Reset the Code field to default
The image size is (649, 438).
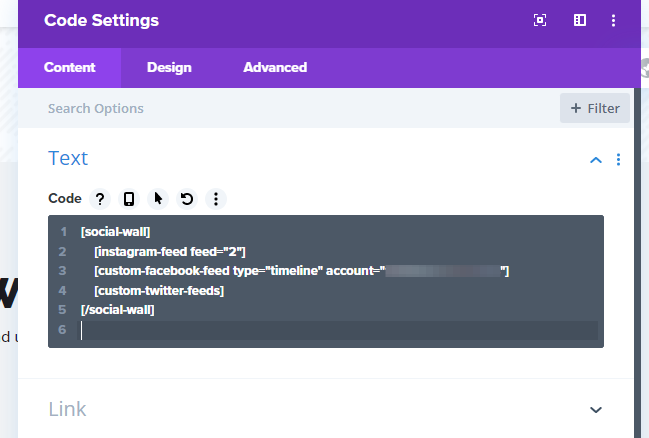(187, 199)
